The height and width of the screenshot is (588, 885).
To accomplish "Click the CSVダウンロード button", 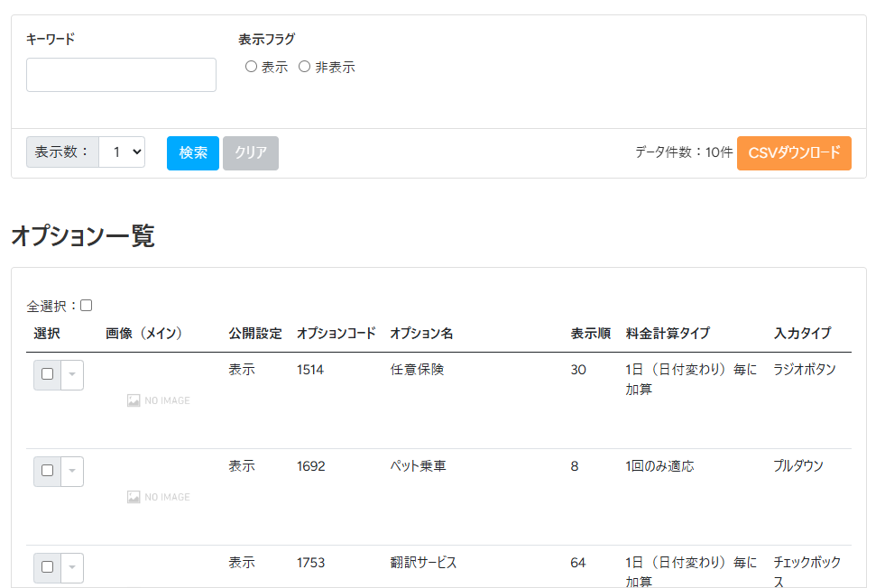I will [x=794, y=153].
